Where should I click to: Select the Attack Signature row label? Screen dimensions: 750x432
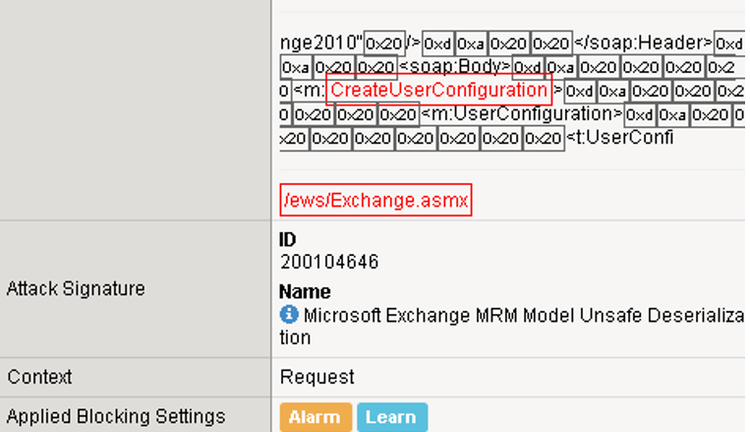click(x=76, y=289)
